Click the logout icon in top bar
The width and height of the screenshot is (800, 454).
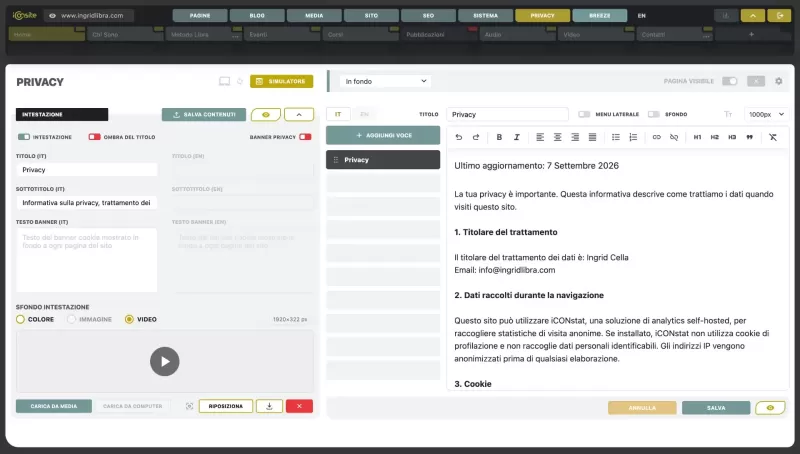[x=780, y=16]
